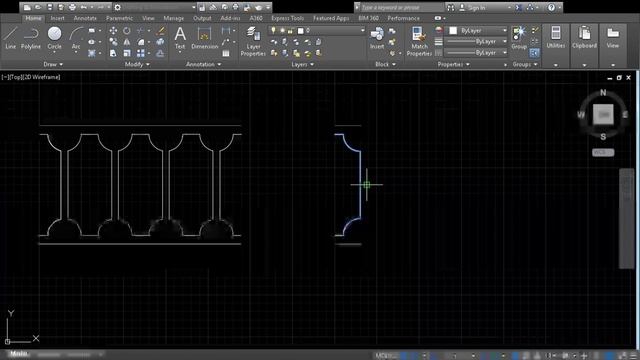Click the white object color swatch
This screenshot has height=360, width=640.
coord(453,31)
